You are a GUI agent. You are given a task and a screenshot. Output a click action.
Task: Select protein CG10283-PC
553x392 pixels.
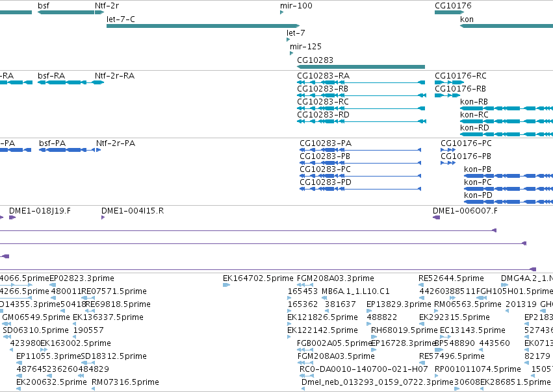tap(325, 169)
